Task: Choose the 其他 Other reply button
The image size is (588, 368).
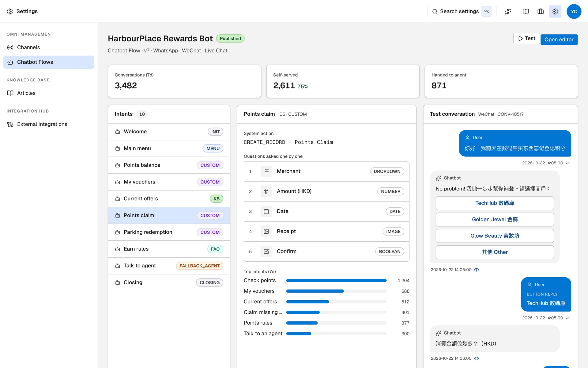Action: [x=495, y=252]
